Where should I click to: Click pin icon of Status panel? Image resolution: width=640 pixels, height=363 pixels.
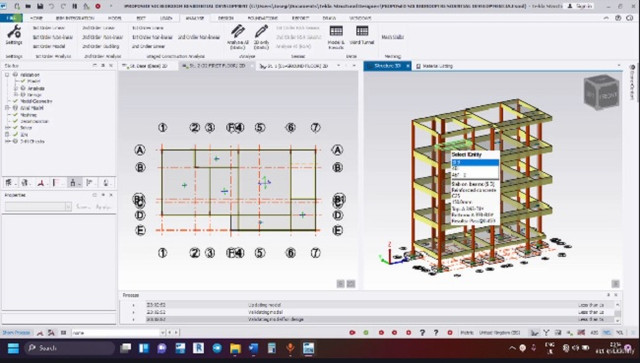tap(102, 66)
